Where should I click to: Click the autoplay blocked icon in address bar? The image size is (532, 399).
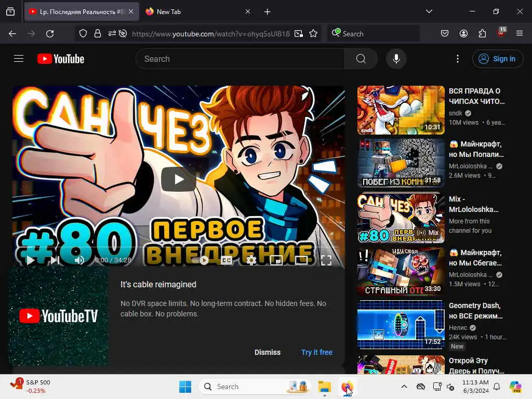click(x=123, y=34)
